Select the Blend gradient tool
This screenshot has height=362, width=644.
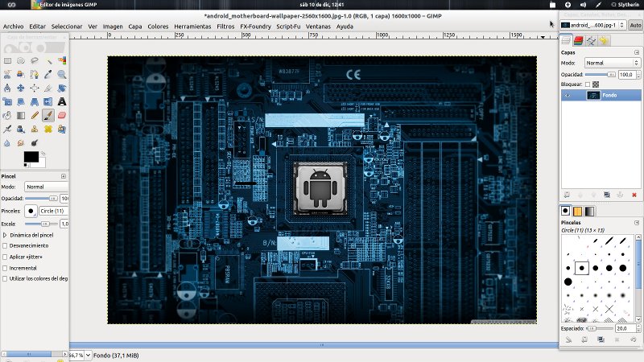(21, 115)
